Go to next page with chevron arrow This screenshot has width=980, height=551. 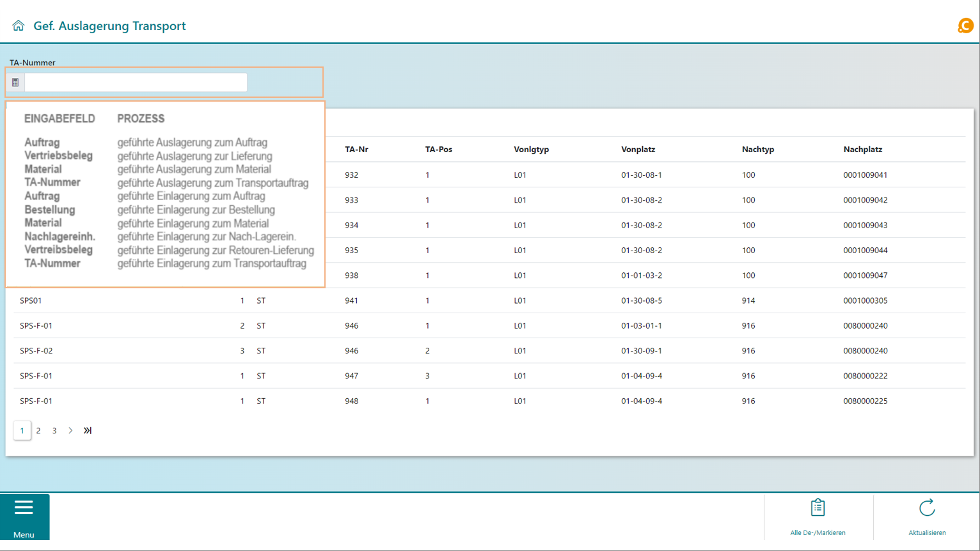pos(70,431)
